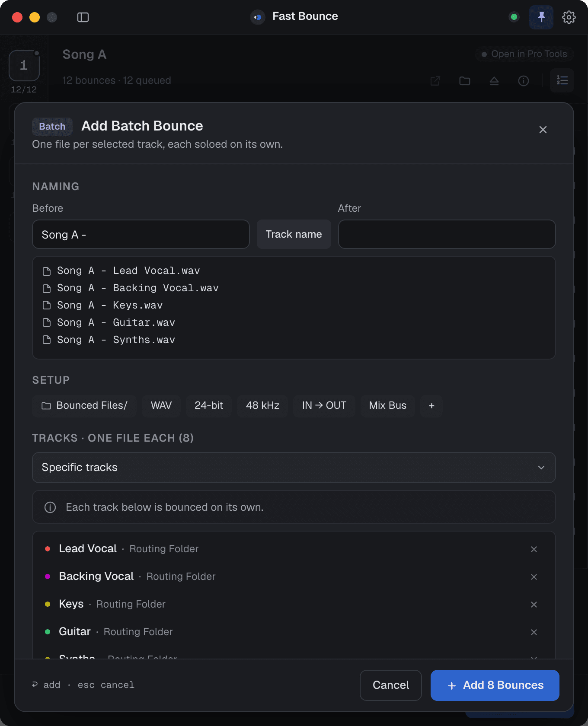Change the 48 kHz sample rate chip
The width and height of the screenshot is (588, 726).
click(262, 406)
